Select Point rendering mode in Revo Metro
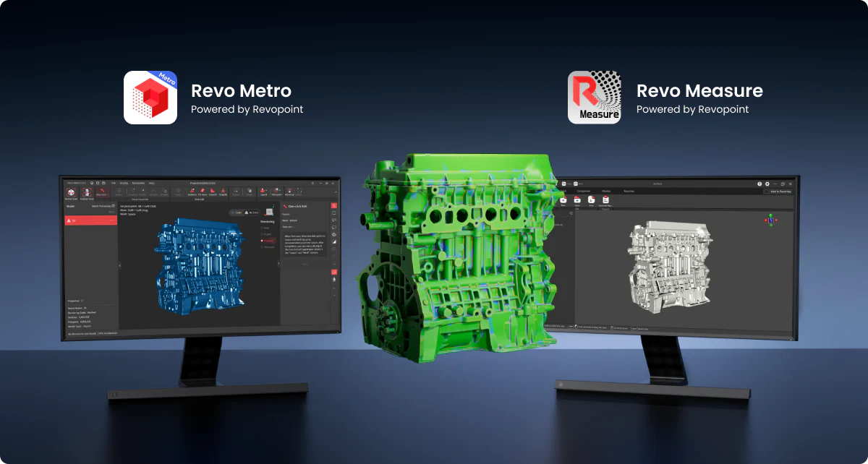 pos(265,228)
